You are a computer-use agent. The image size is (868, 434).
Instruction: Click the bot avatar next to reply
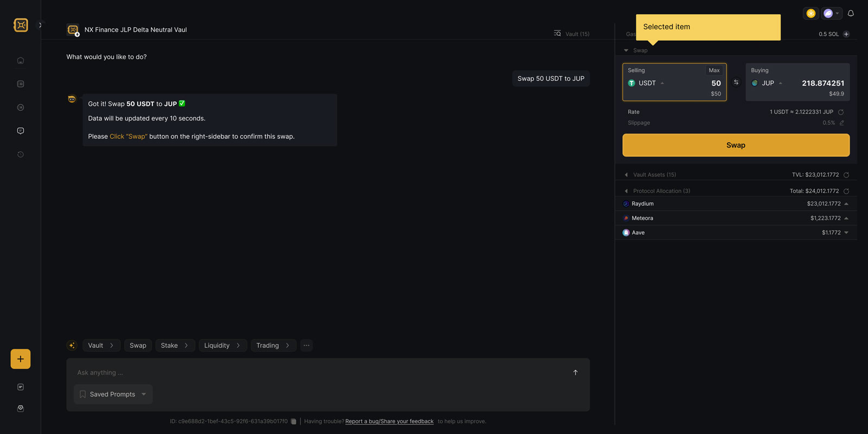coord(72,99)
